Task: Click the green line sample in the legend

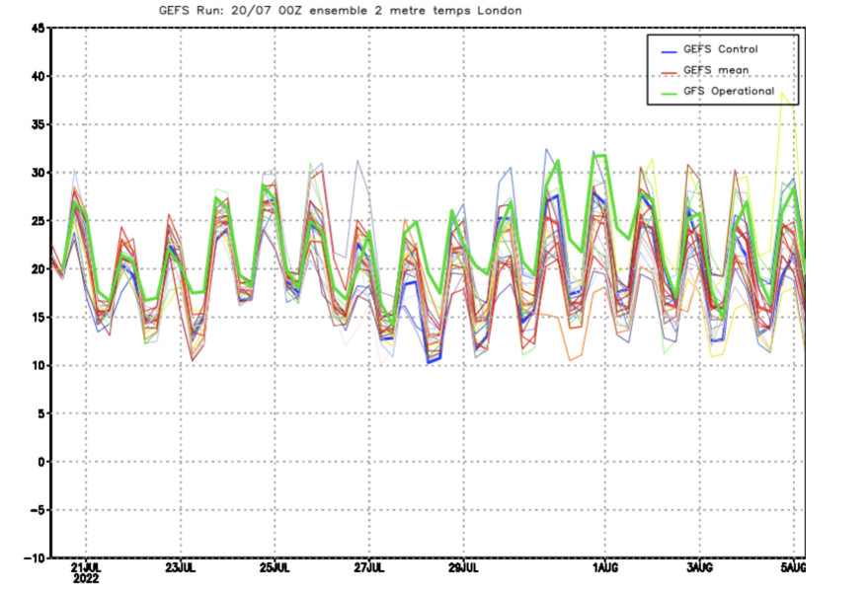Action: coord(669,92)
